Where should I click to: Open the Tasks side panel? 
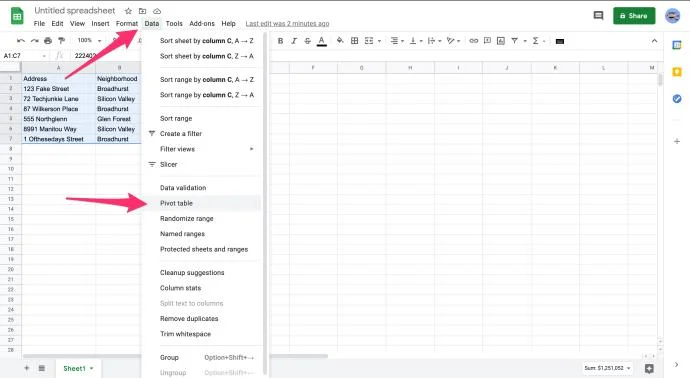point(677,99)
